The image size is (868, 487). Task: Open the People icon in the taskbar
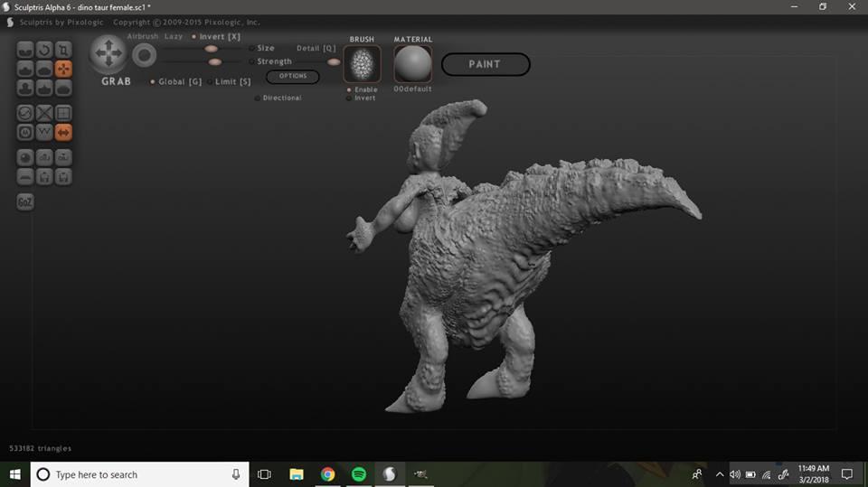click(x=697, y=474)
